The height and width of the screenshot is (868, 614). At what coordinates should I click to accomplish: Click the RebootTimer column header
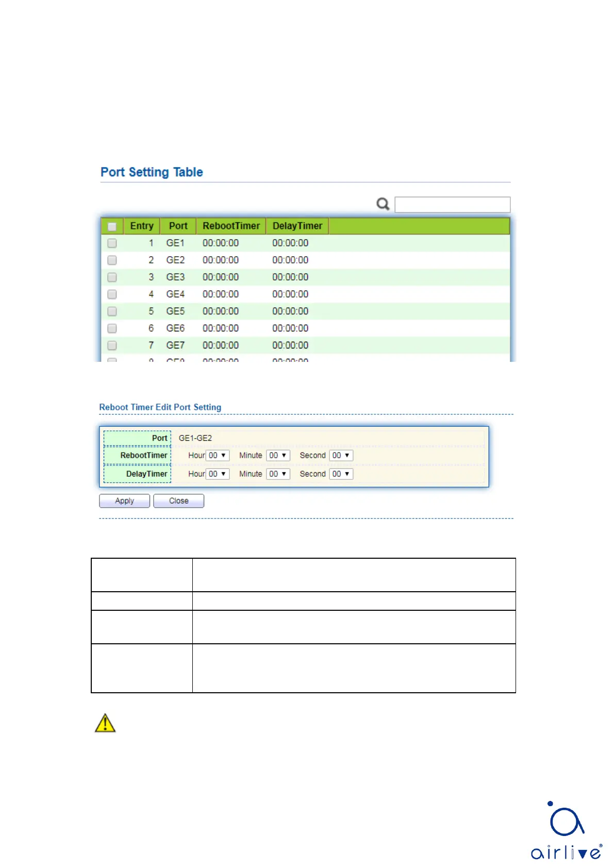(x=231, y=226)
